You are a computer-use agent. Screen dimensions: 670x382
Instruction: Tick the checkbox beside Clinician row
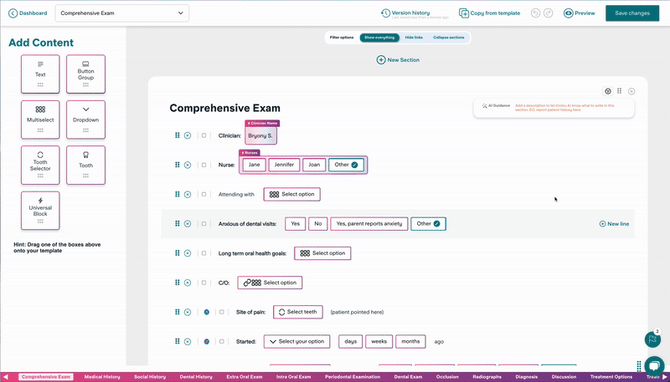click(x=204, y=135)
